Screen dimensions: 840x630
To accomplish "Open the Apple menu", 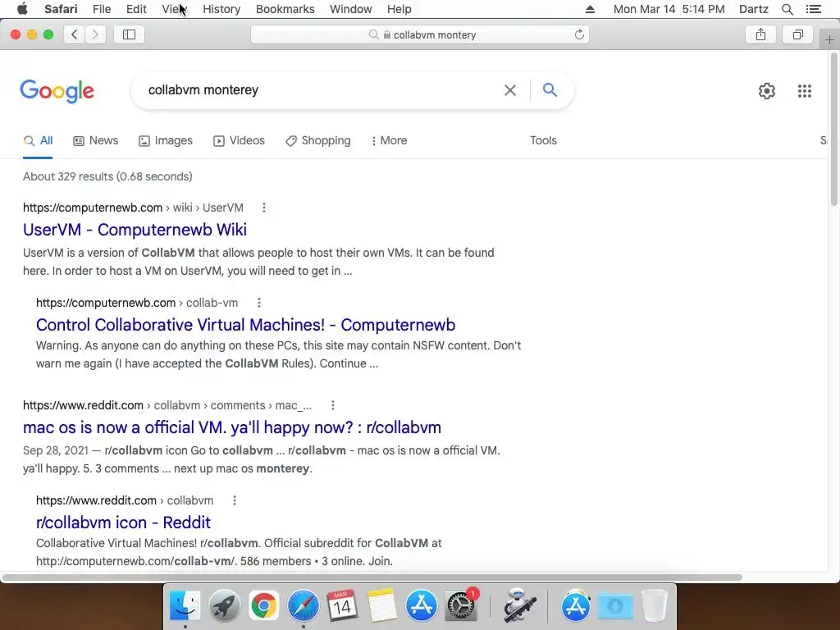I will pos(22,8).
